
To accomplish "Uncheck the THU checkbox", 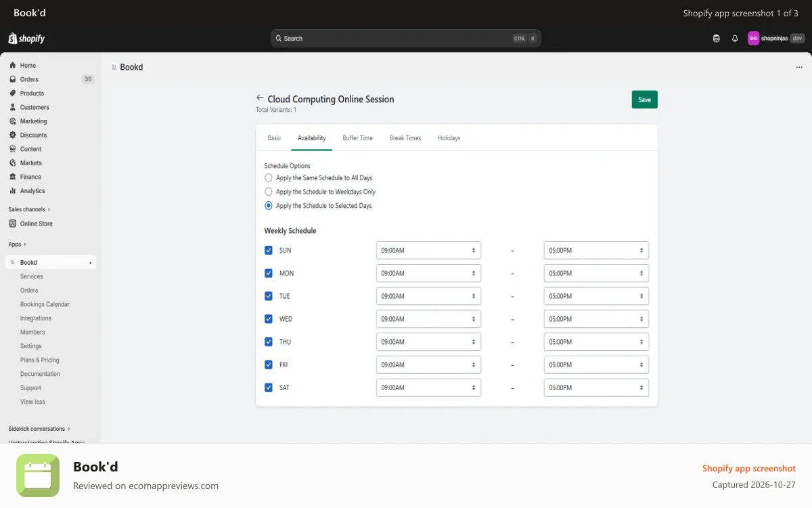I will (269, 342).
